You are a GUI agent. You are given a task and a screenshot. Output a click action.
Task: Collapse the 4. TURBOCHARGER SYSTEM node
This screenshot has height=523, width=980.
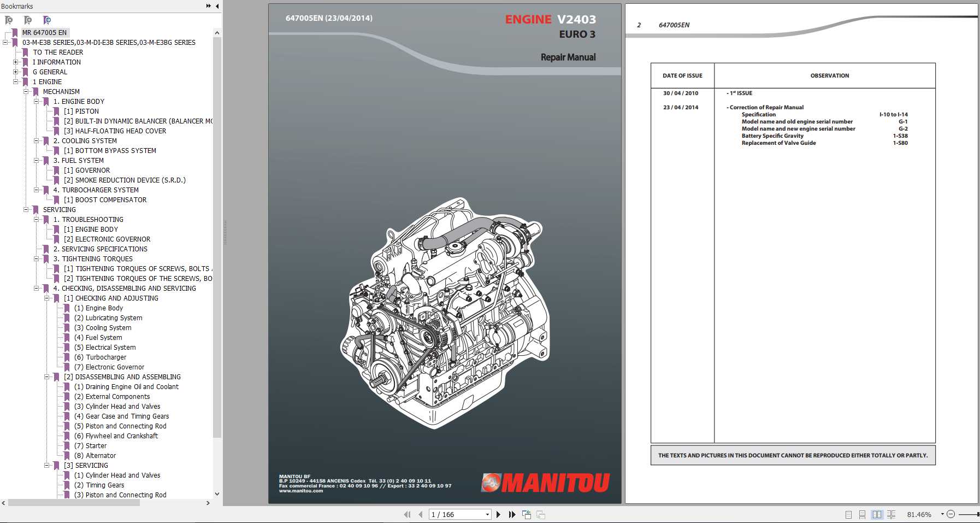[37, 190]
